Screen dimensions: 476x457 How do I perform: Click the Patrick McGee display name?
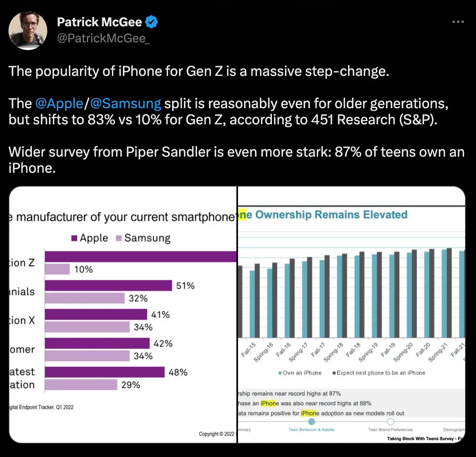tap(100, 22)
